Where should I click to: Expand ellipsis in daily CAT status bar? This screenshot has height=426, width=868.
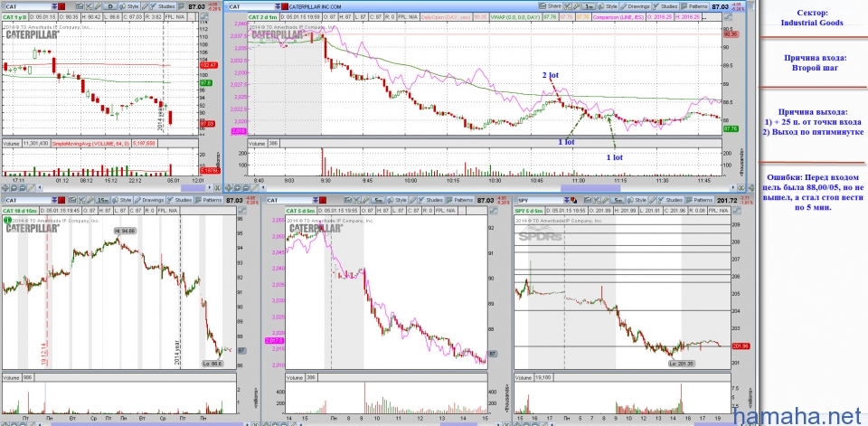192,17
